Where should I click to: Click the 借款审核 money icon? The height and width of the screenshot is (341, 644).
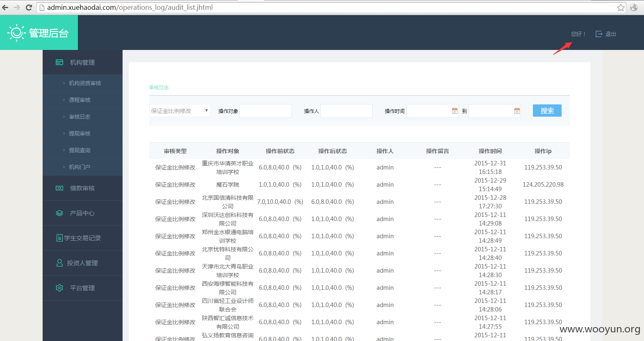point(59,188)
